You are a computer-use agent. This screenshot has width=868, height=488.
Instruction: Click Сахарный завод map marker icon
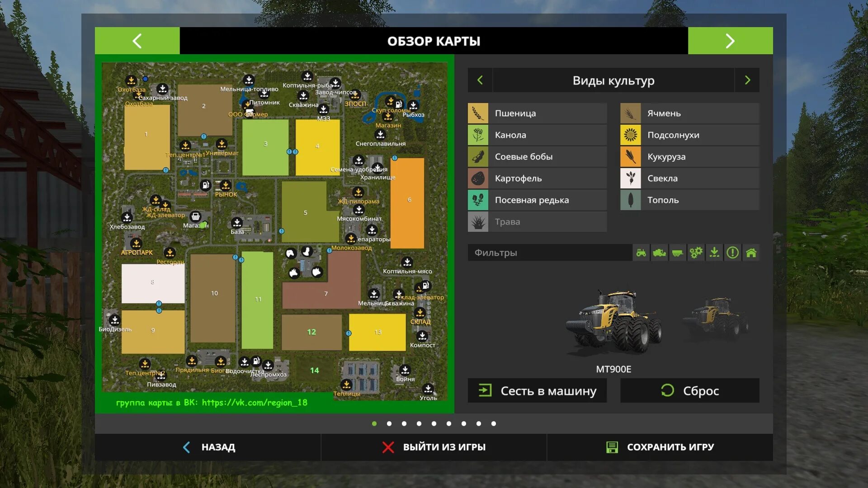tap(163, 89)
